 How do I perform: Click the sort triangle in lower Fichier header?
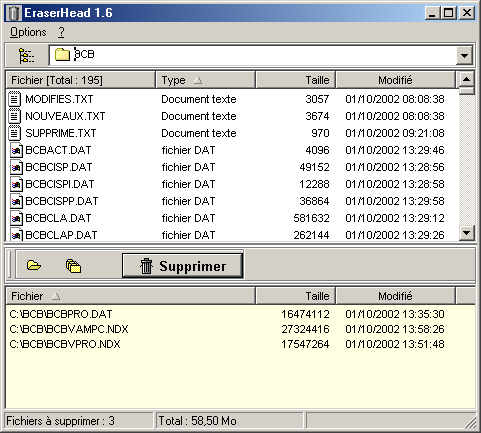(x=56, y=296)
